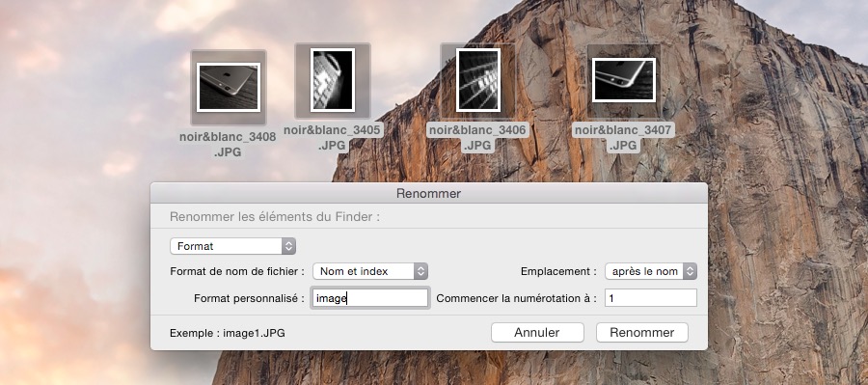Click the 'Format de nom de fichier' label
Viewport: 868px width, 385px height.
pos(237,271)
